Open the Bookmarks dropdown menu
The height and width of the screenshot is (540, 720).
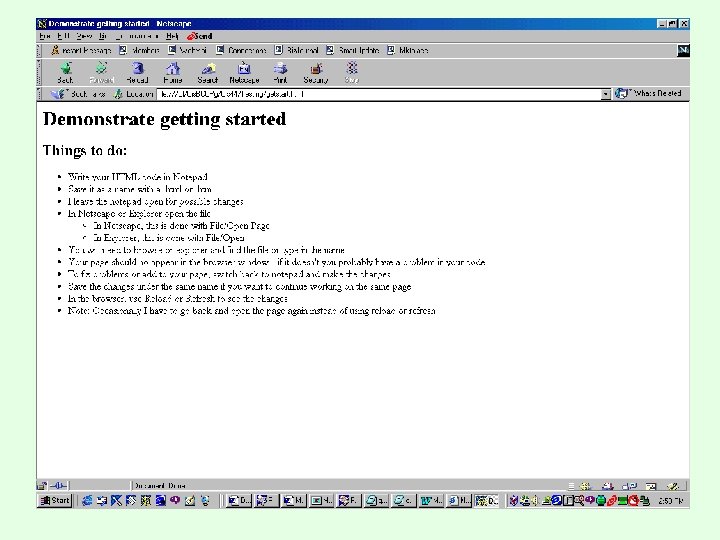pyautogui.click(x=79, y=94)
